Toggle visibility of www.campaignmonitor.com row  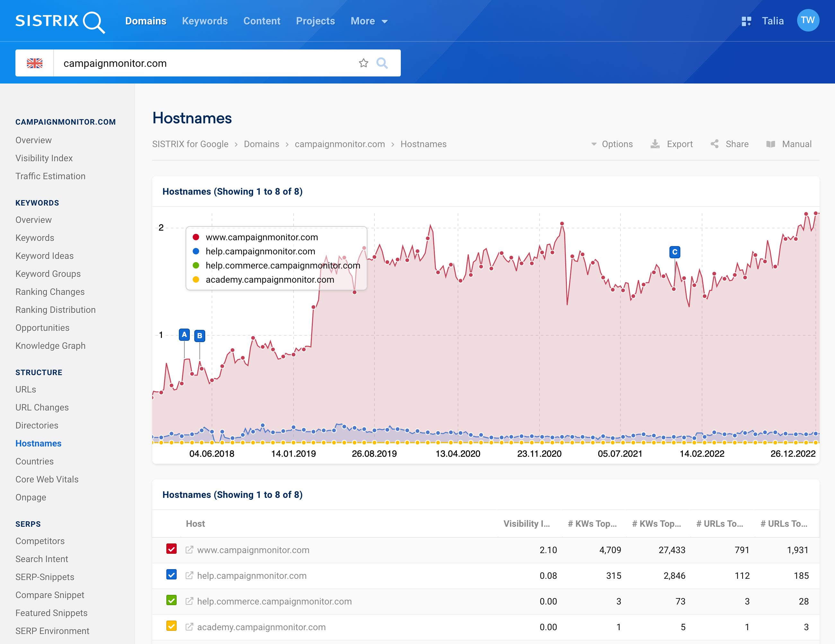coord(172,550)
